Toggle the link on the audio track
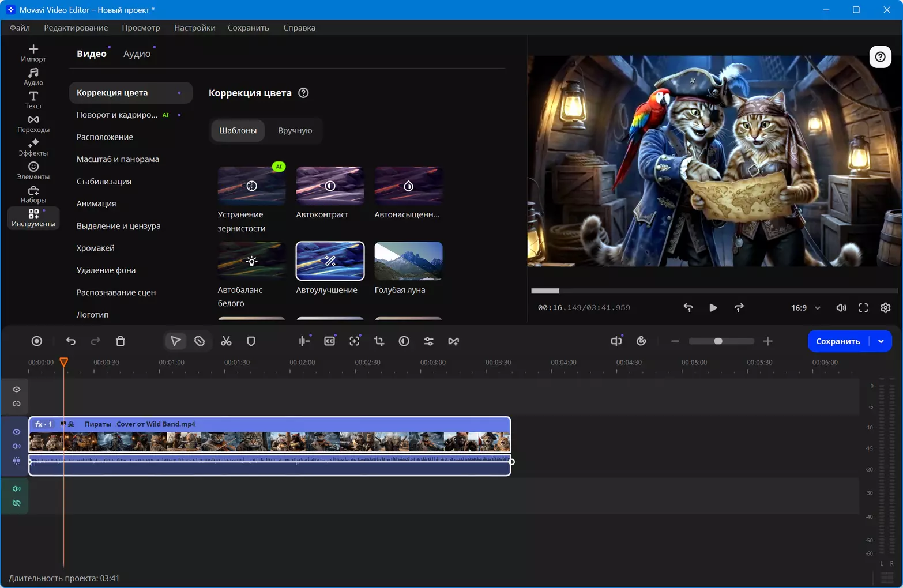 [17, 503]
